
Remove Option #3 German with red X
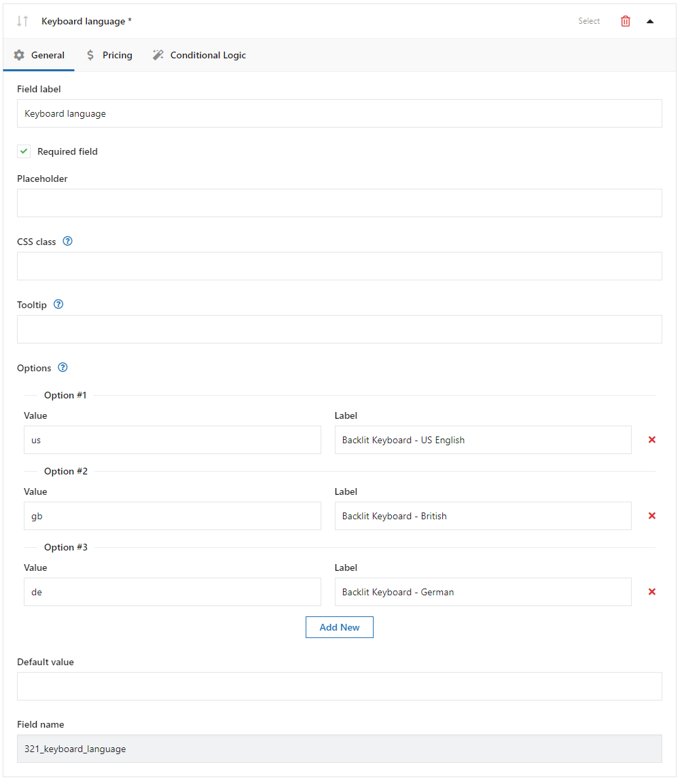coord(651,592)
